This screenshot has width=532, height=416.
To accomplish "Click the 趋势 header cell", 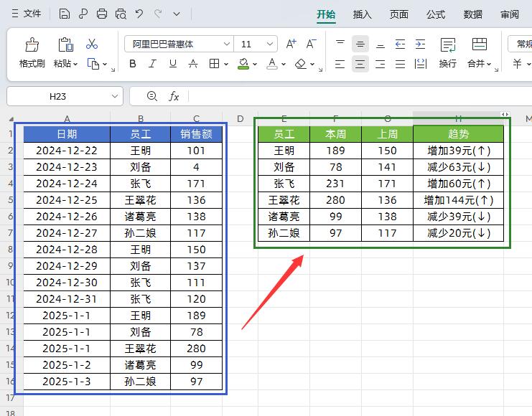I will pos(458,134).
